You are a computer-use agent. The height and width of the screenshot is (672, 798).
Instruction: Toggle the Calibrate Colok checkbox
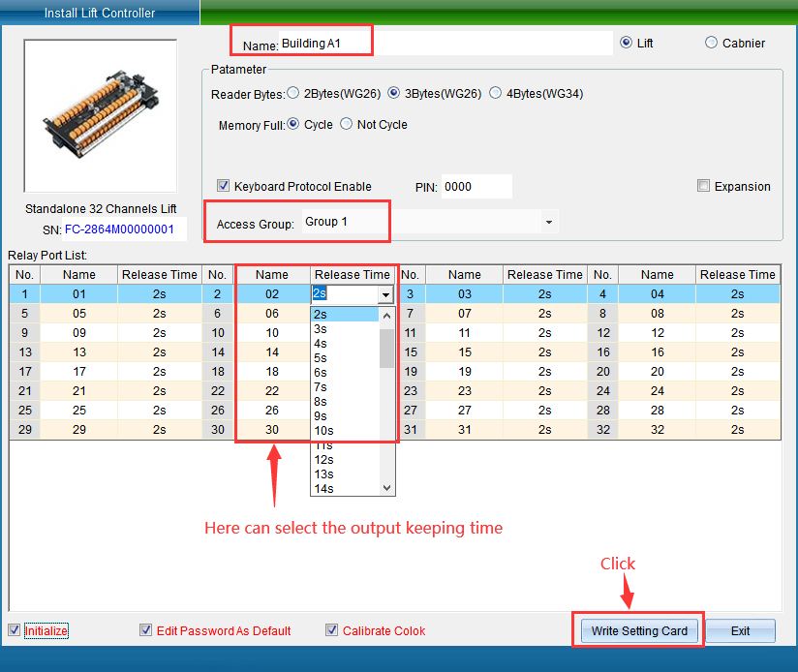(332, 630)
